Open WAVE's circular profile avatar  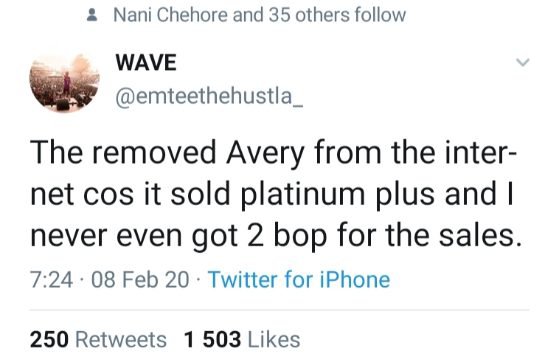pyautogui.click(x=65, y=83)
